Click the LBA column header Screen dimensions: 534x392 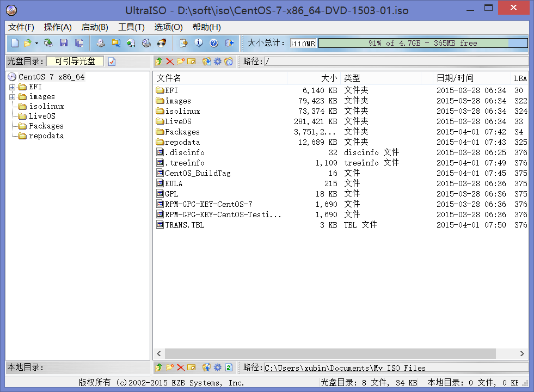click(x=520, y=78)
